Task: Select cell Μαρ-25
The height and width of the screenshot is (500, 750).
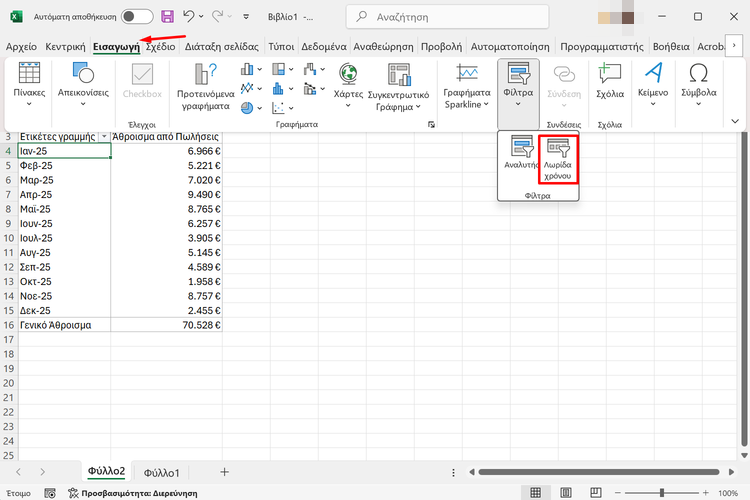Action: point(64,180)
